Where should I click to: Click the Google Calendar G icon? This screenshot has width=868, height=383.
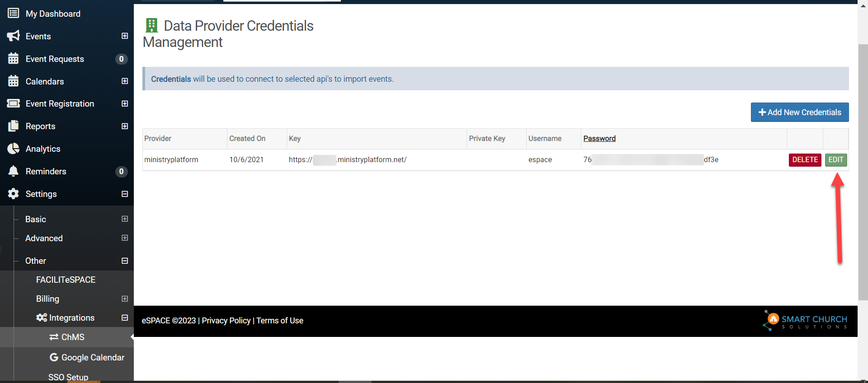(54, 357)
